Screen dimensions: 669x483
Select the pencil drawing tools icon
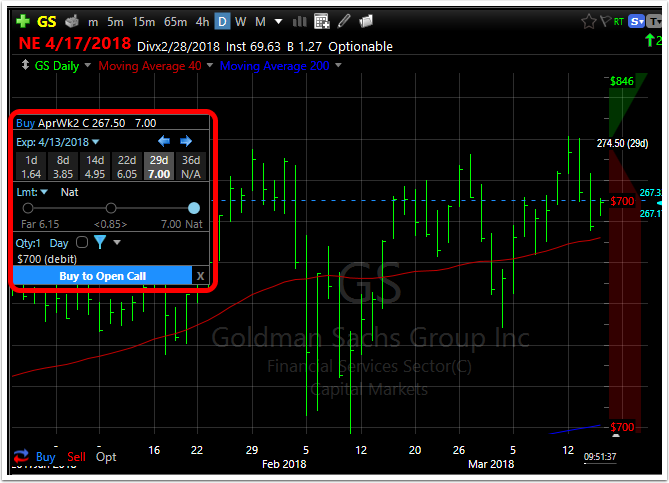point(344,21)
